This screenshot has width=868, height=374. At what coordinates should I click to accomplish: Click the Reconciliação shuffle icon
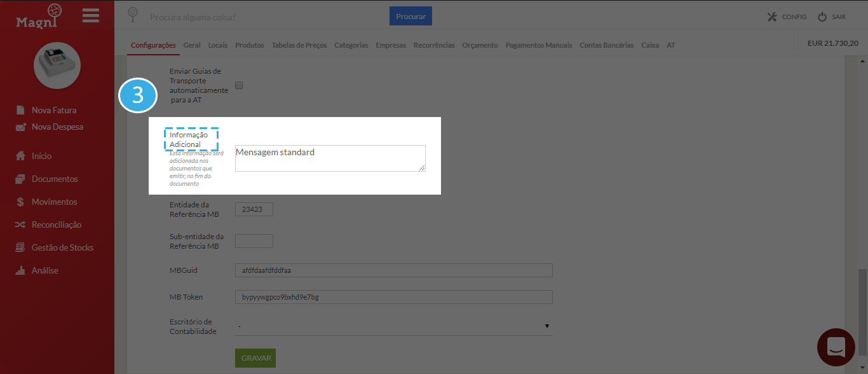click(20, 225)
